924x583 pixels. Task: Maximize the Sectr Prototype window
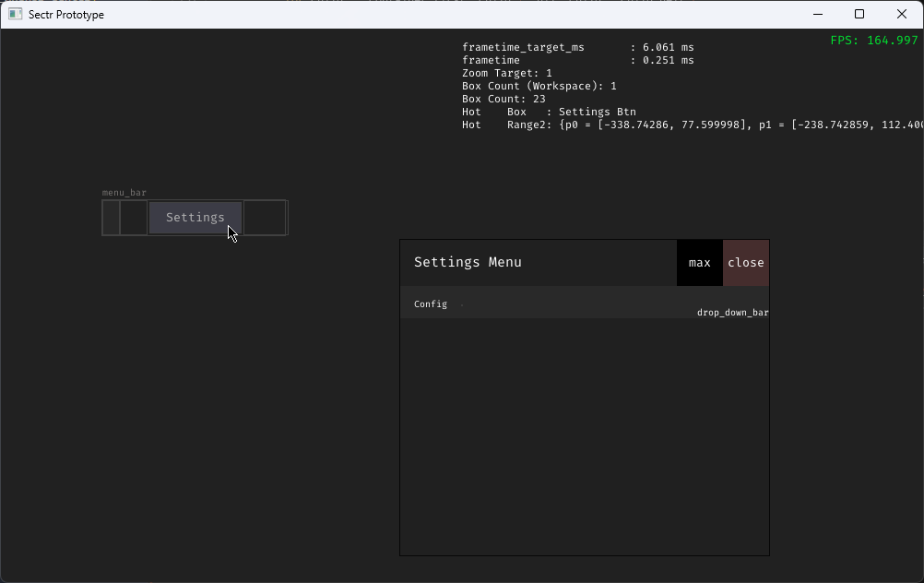(x=859, y=14)
